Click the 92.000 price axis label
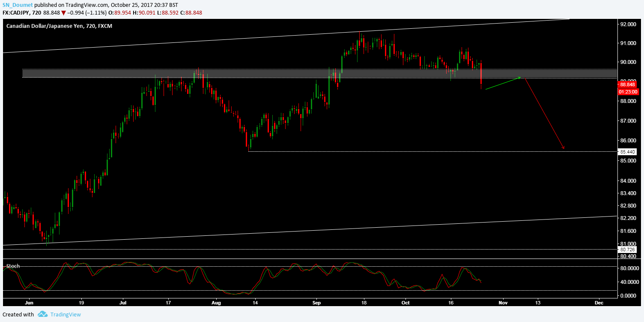Image resolution: width=644 pixels, height=322 pixels. 628,24
